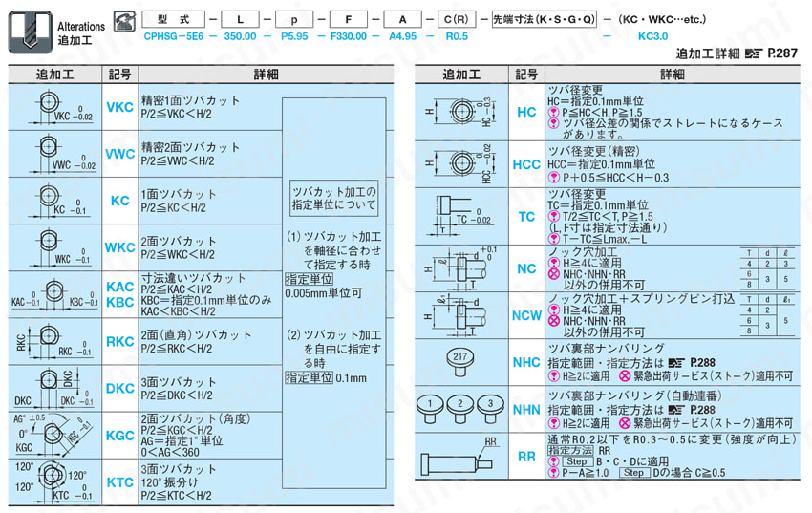Click the RKC right-angle cut diagram
This screenshot has width=812, height=513.
[x=54, y=341]
